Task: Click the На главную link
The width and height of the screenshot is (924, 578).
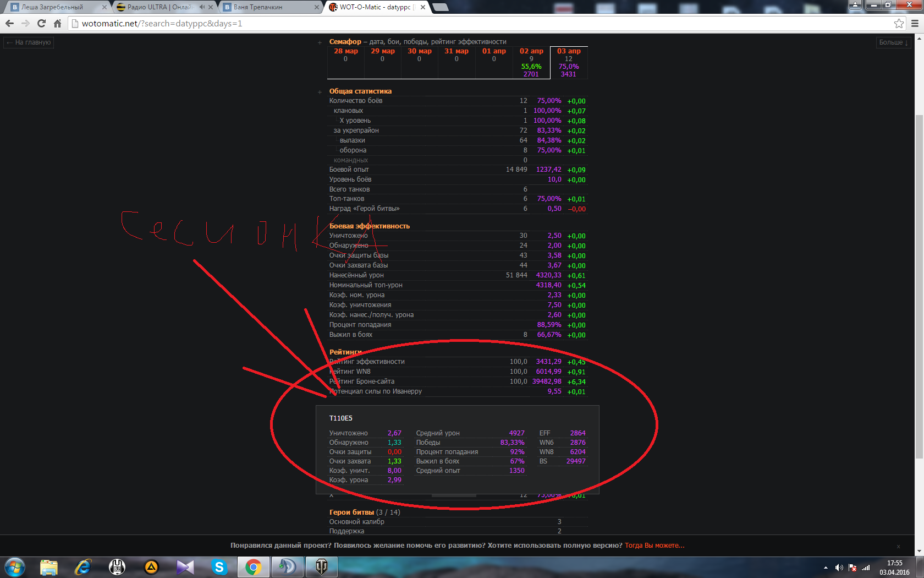Action: 29,42
